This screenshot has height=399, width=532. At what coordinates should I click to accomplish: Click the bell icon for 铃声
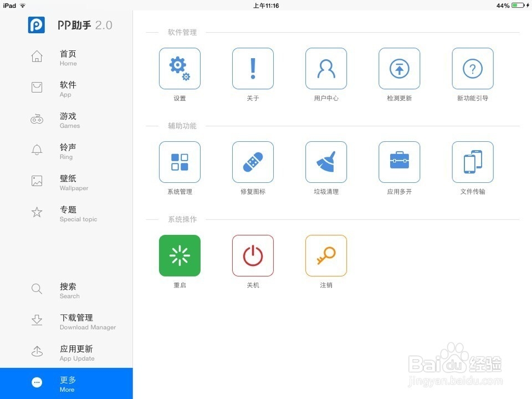click(37, 150)
